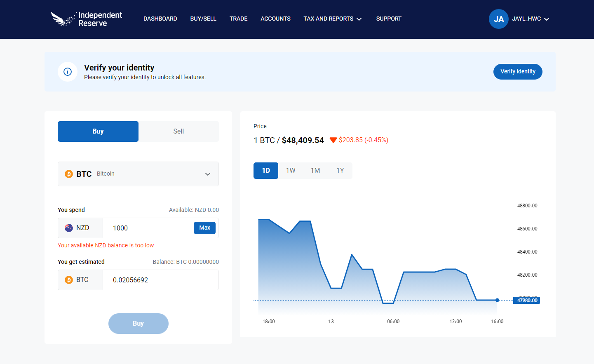This screenshot has height=364, width=594.
Task: Click the Available: NZD 0.00 text
Action: tap(194, 210)
